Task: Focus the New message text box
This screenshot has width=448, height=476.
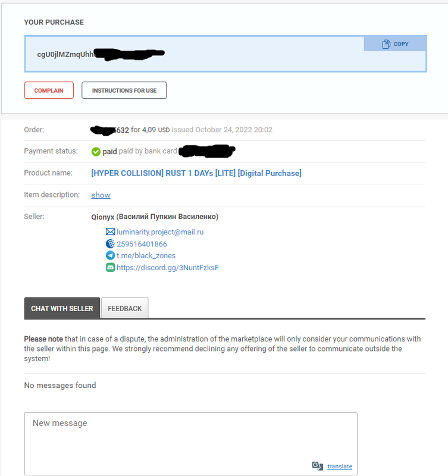Action: [x=191, y=443]
